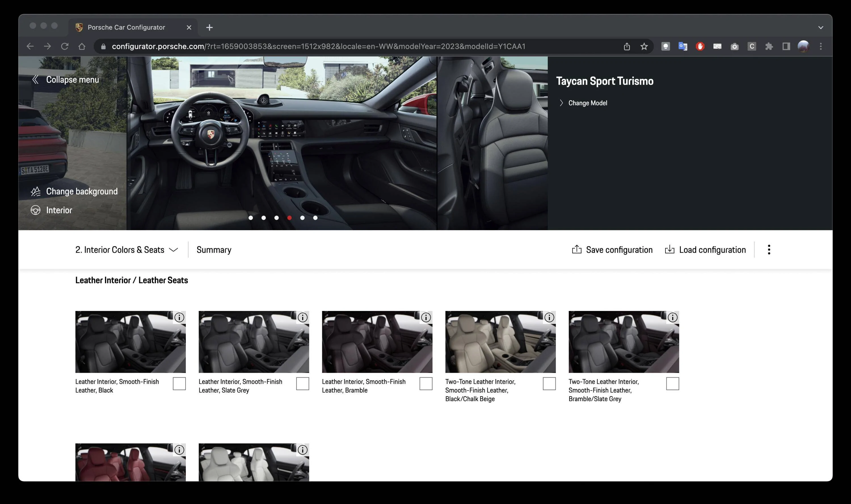Select Leather Interior Bramble checkbox

(x=426, y=384)
